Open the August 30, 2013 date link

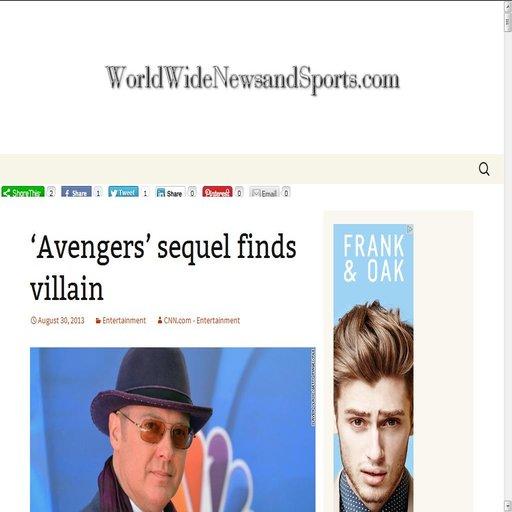click(57, 320)
